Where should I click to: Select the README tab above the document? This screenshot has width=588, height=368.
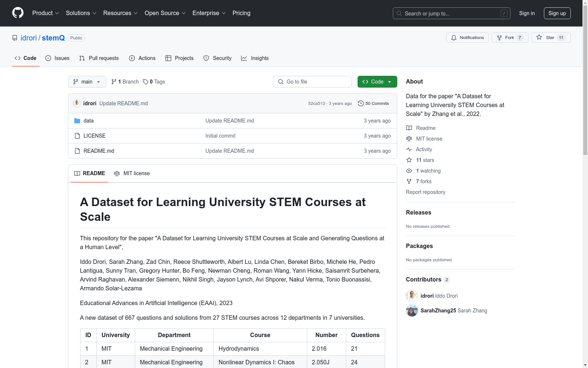[90, 173]
